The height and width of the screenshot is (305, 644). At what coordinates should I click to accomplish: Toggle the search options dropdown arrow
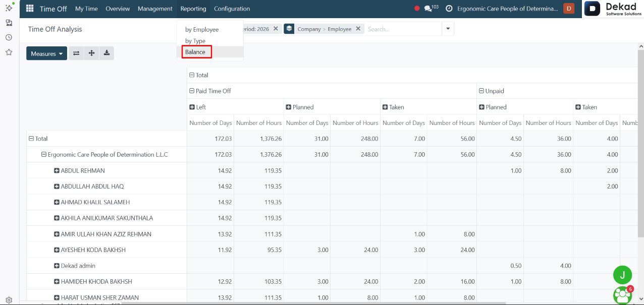pos(448,29)
